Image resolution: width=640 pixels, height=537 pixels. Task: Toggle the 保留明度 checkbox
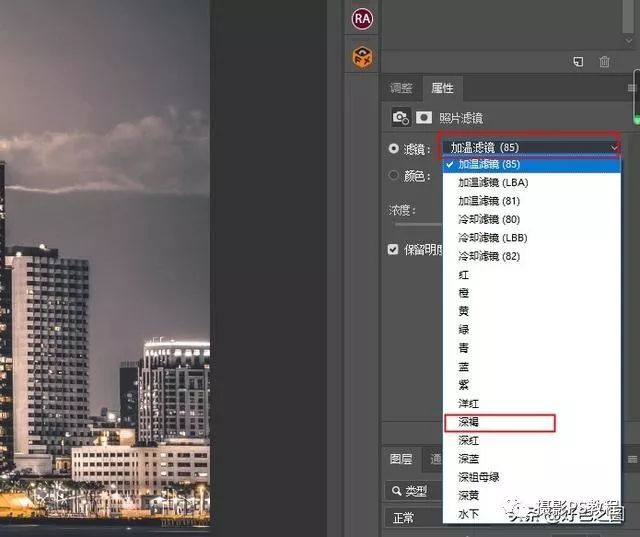pos(394,249)
